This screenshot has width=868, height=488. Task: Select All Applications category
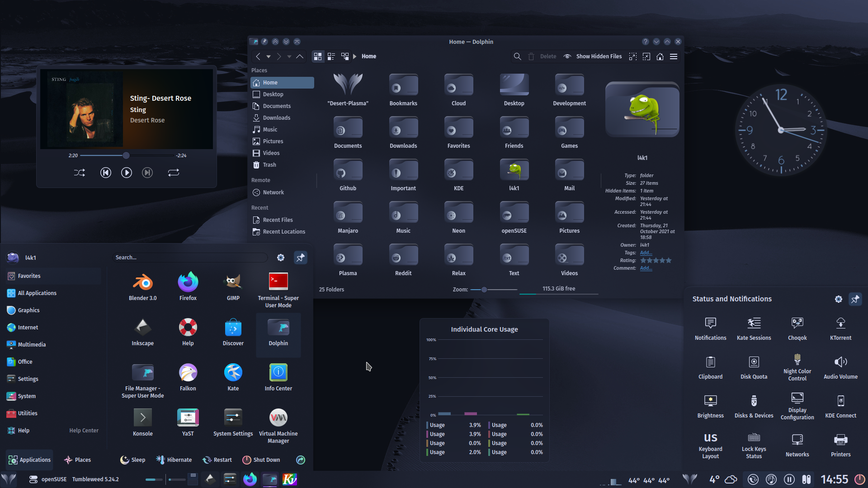pos(53,293)
